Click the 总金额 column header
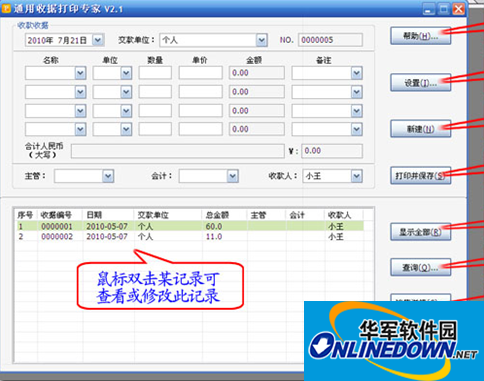Viewport: 484px width, 381px height. (224, 215)
